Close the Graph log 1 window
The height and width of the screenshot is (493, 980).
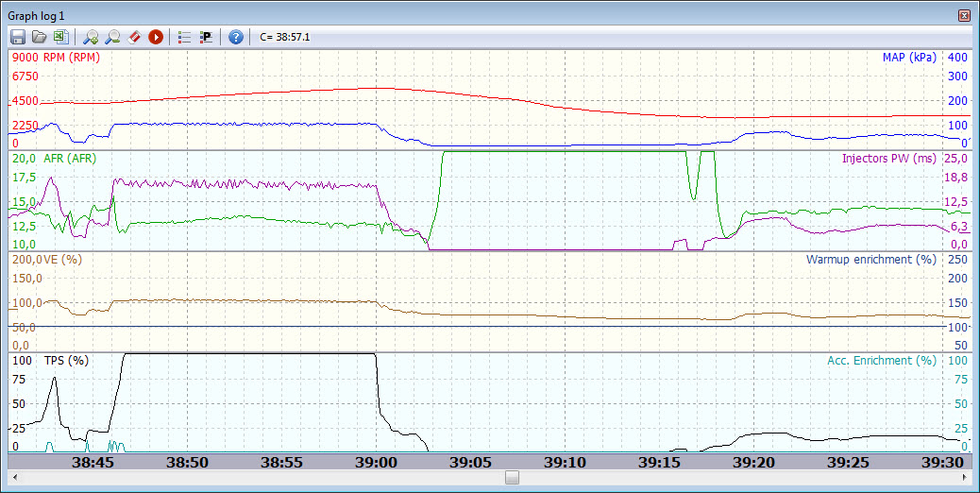coord(964,16)
